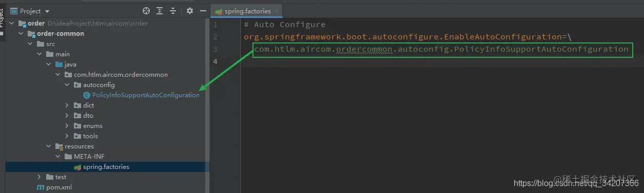Screen dimensions: 644x193
Task: Collapse the order root module node
Action: (x=12, y=24)
